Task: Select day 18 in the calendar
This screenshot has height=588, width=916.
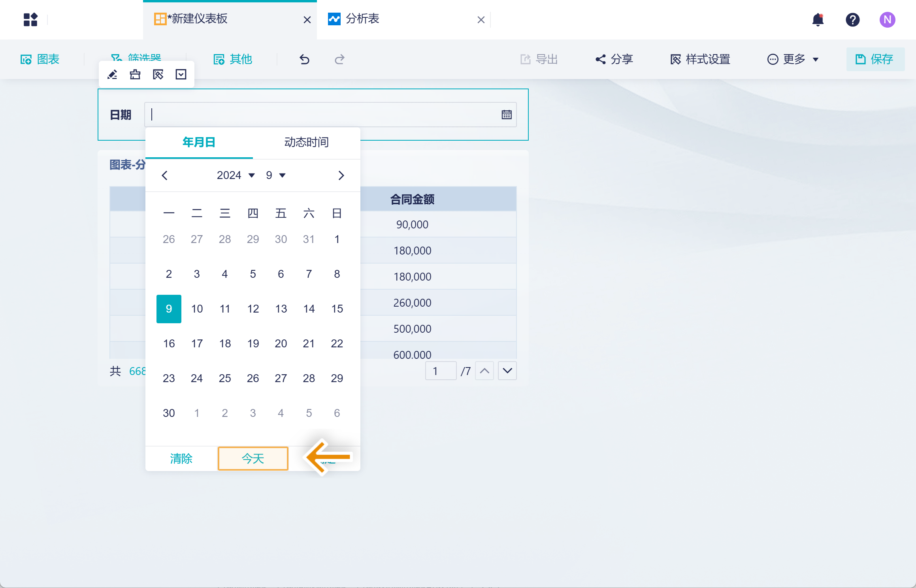Action: click(x=225, y=343)
